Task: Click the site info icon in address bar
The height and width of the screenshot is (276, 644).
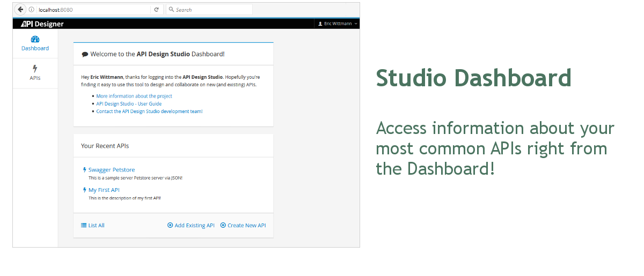Action: [x=32, y=10]
